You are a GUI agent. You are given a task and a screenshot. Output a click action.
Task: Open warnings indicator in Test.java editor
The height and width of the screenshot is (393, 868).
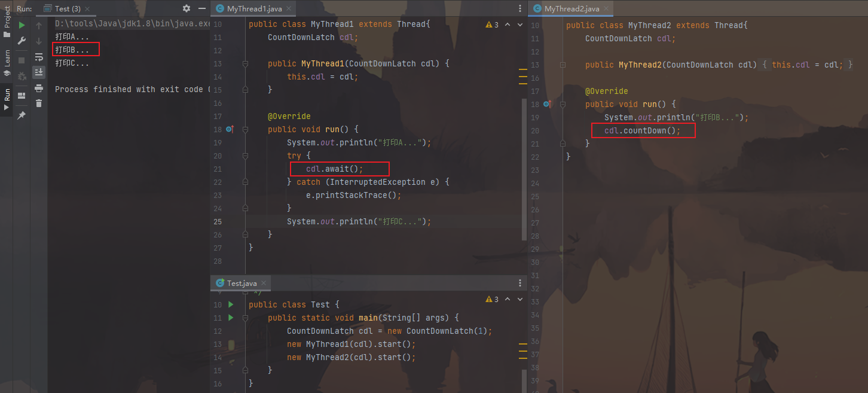pyautogui.click(x=493, y=299)
